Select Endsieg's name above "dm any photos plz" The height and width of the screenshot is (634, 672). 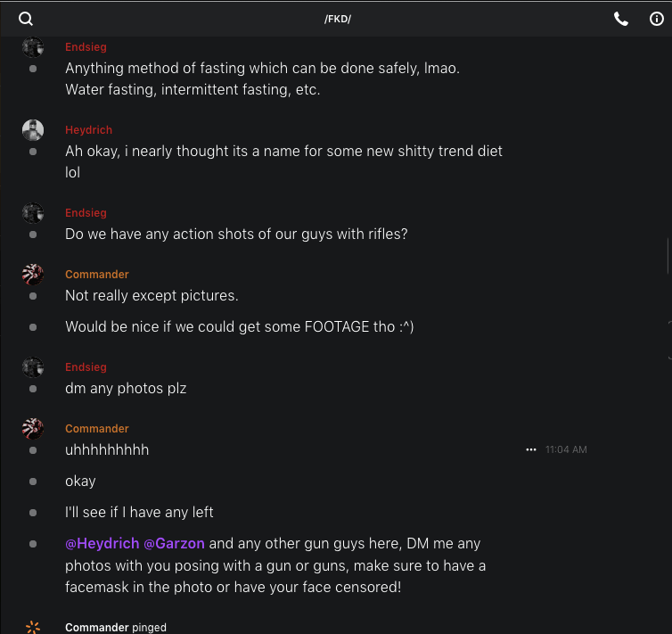(86, 367)
